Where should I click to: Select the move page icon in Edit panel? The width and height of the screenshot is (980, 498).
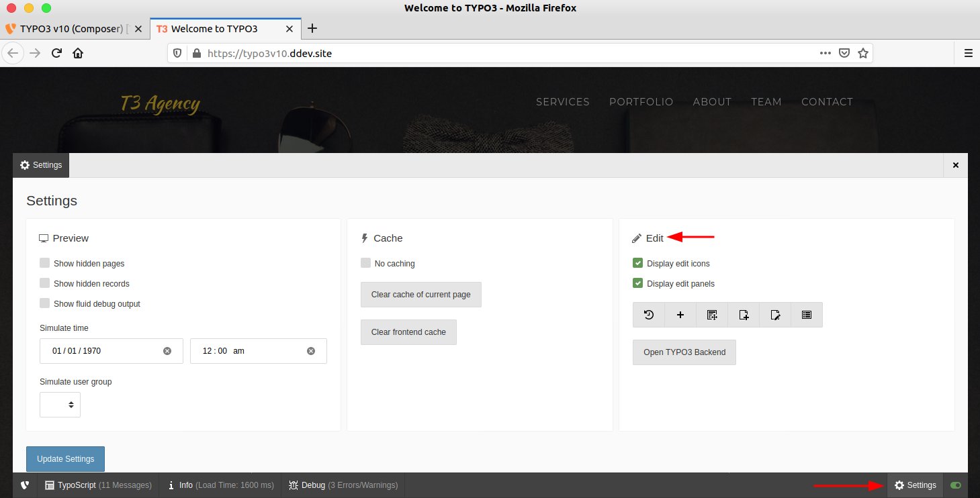(711, 314)
